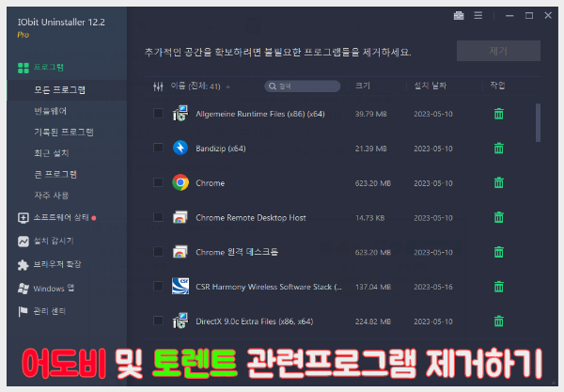564x392 pixels.
Task: Click the Bandizip app icon
Action: (180, 148)
